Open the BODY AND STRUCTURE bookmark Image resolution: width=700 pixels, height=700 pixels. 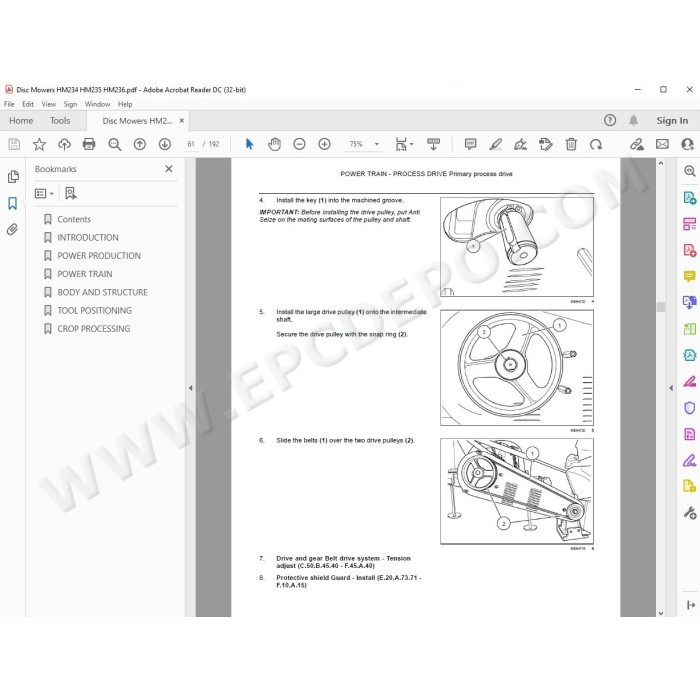(102, 292)
